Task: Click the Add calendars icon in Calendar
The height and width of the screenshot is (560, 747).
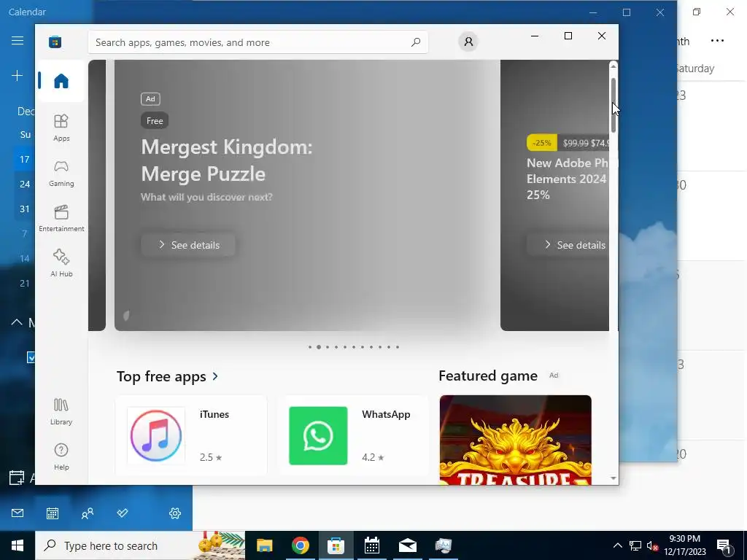Action: (x=17, y=478)
